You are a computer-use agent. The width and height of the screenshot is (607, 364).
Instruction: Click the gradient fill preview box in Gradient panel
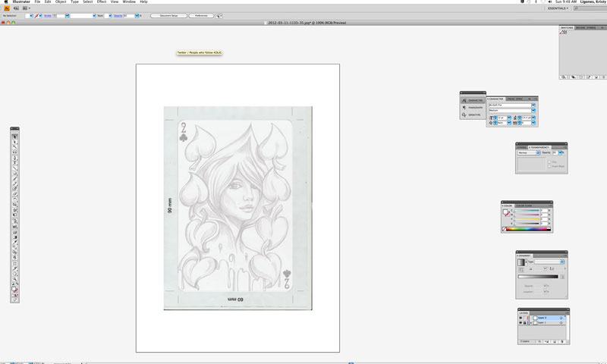pyautogui.click(x=521, y=262)
